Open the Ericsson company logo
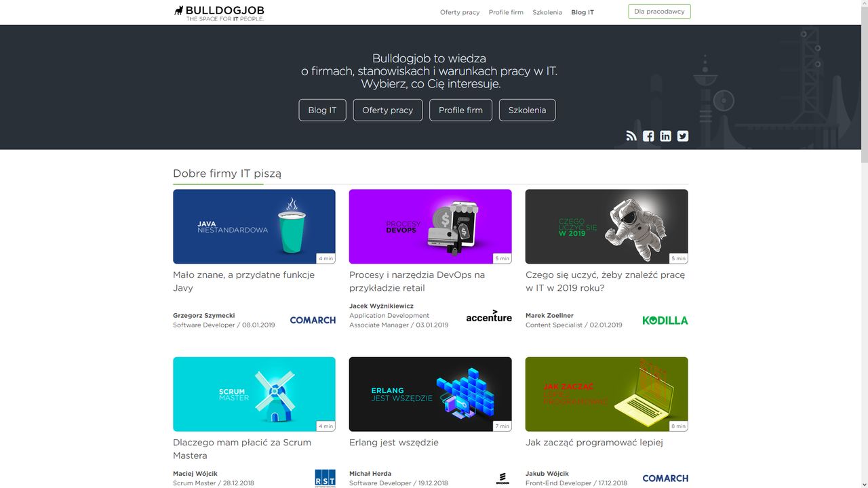 coord(502,479)
